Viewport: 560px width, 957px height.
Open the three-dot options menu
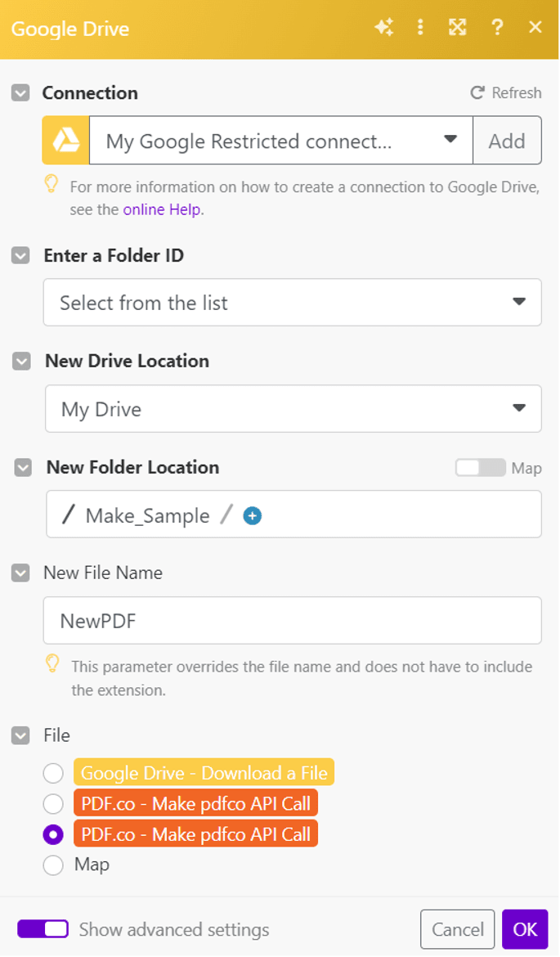[x=420, y=27]
